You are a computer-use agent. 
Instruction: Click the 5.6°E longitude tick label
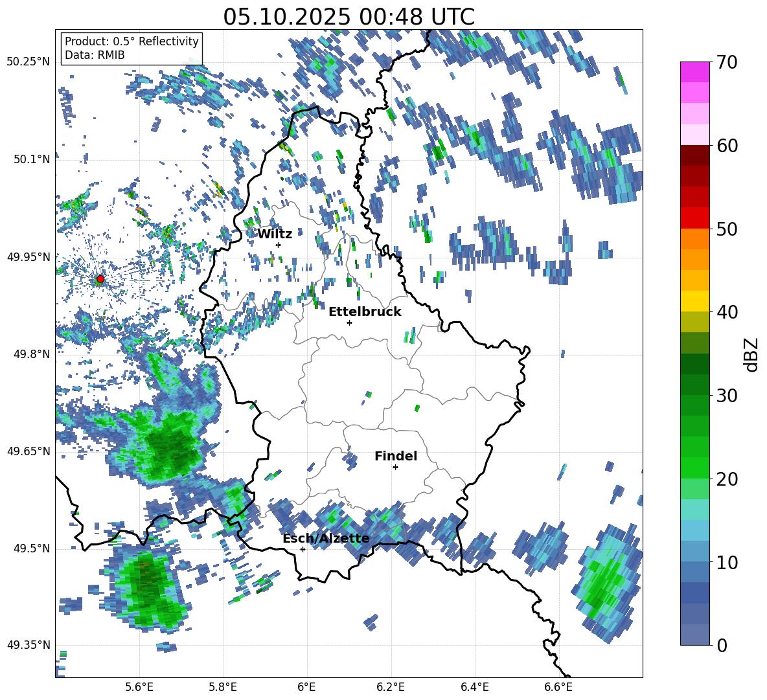pos(139,687)
